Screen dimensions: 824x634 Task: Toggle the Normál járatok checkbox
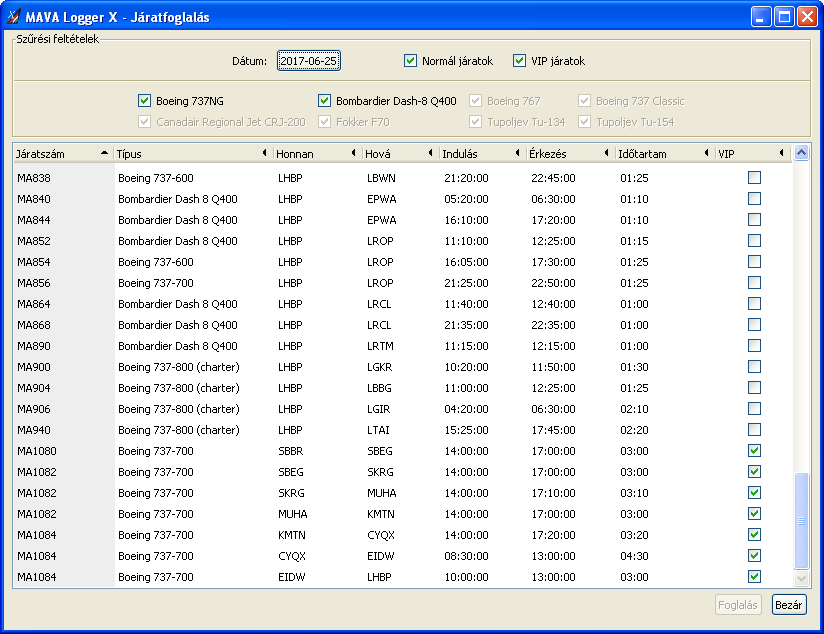410,61
